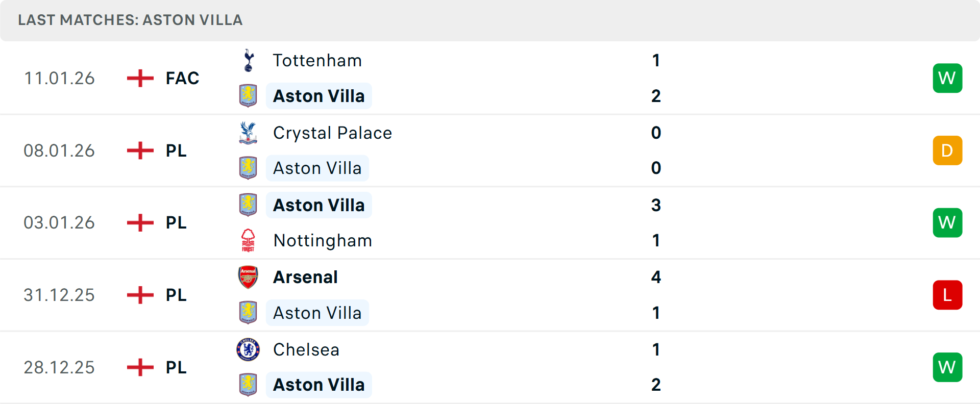Click the Tottenham club crest icon
Viewport: 980px width, 404px height.
click(x=249, y=61)
